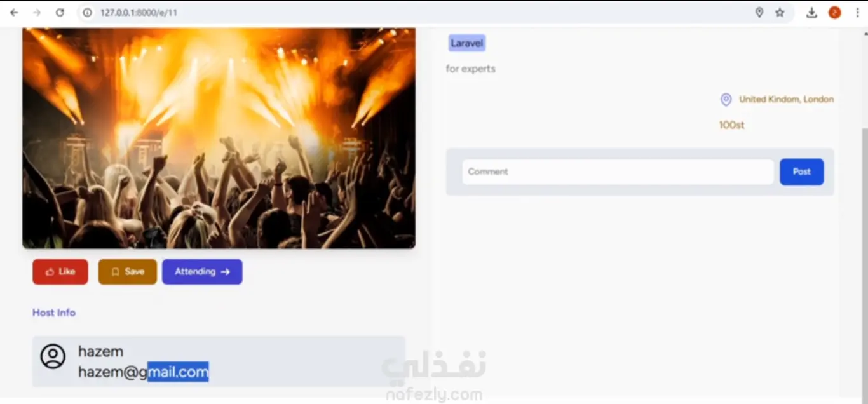Click the browser forward arrow
This screenshot has width=868, height=404.
click(37, 13)
